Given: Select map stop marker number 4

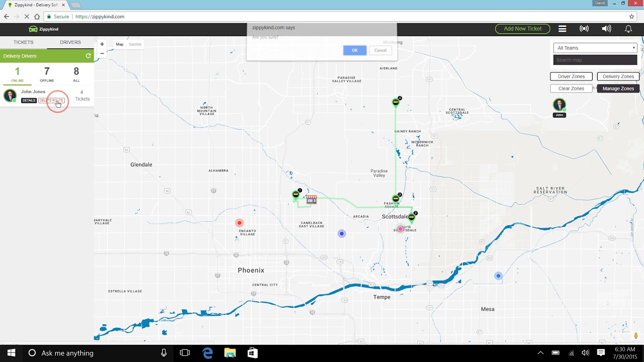Looking at the screenshot, I should [396, 103].
